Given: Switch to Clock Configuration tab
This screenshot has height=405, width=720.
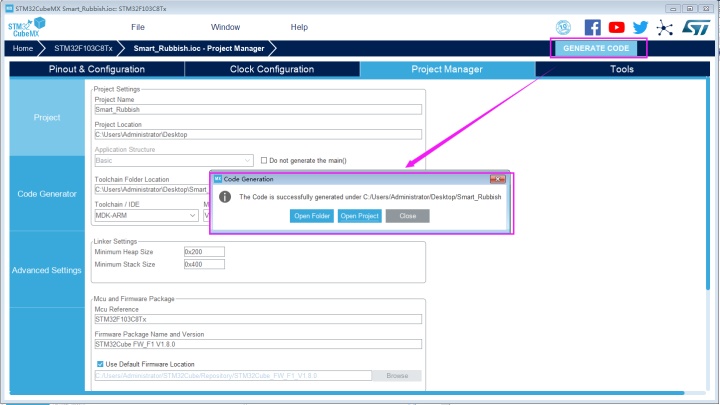Looking at the screenshot, I should click(272, 69).
